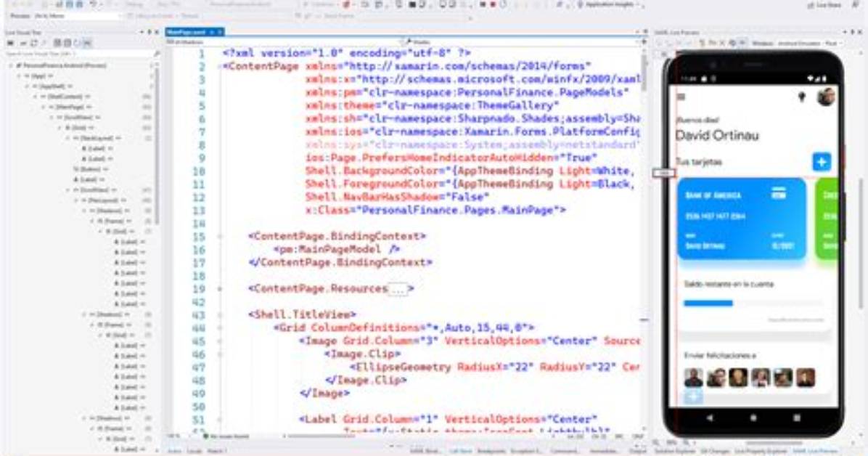Tap the lightbulb icon in the phone preview
The image size is (868, 456).
[x=801, y=97]
